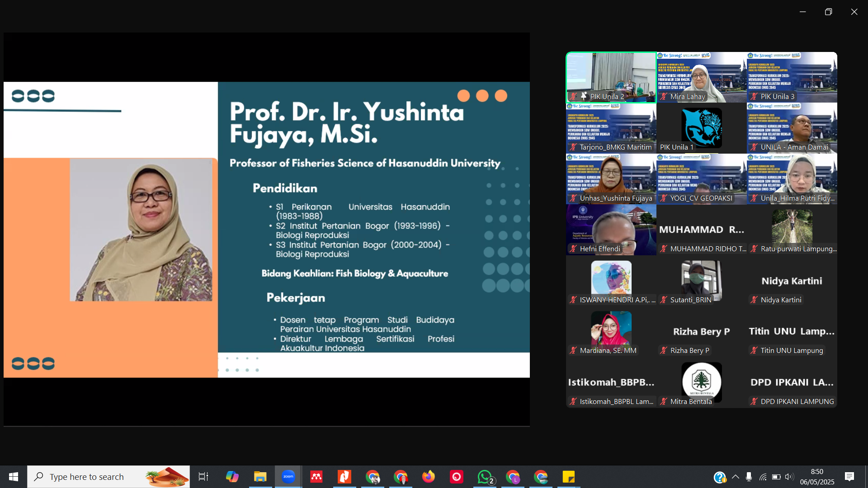This screenshot has width=868, height=488.
Task: Open File Explorer in taskbar
Action: click(260, 477)
